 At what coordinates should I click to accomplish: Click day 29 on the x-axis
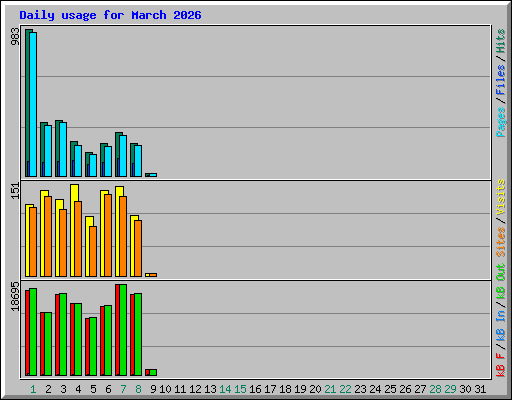click(450, 389)
